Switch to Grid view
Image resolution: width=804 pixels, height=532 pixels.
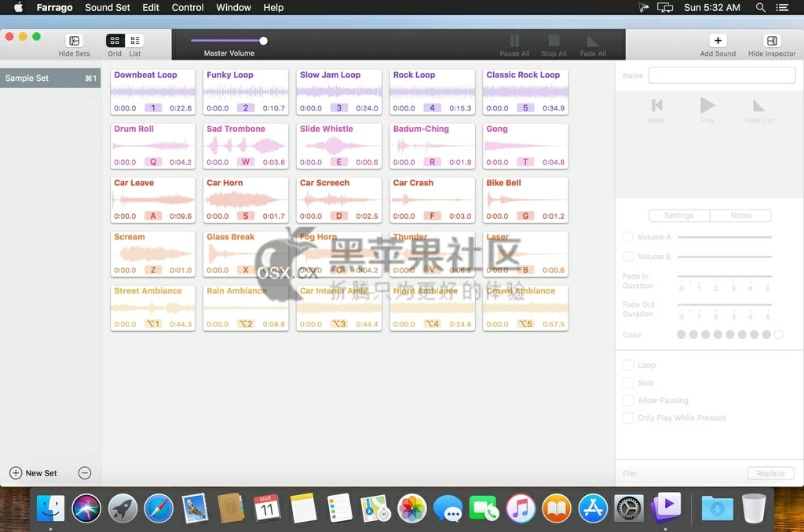pyautogui.click(x=115, y=41)
